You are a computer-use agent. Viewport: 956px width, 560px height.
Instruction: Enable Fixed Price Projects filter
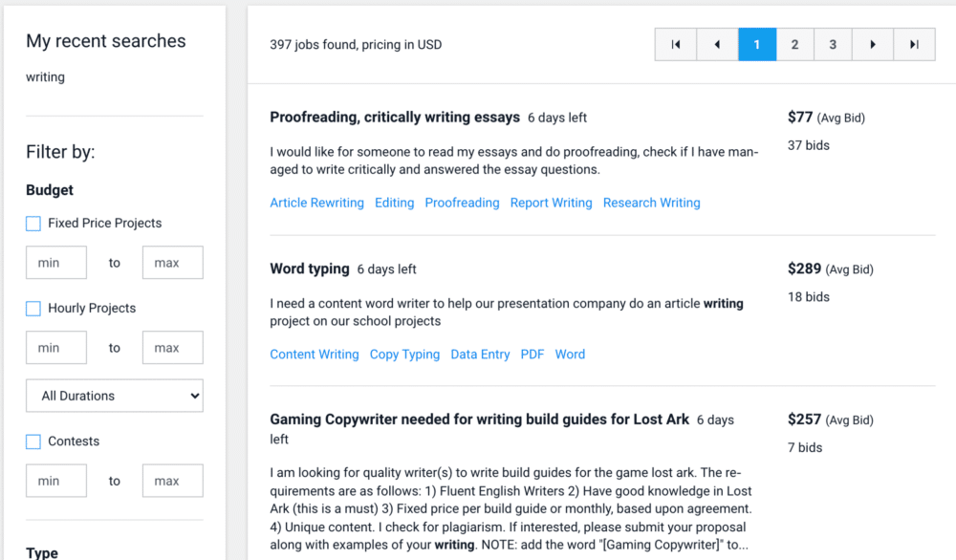tap(33, 224)
